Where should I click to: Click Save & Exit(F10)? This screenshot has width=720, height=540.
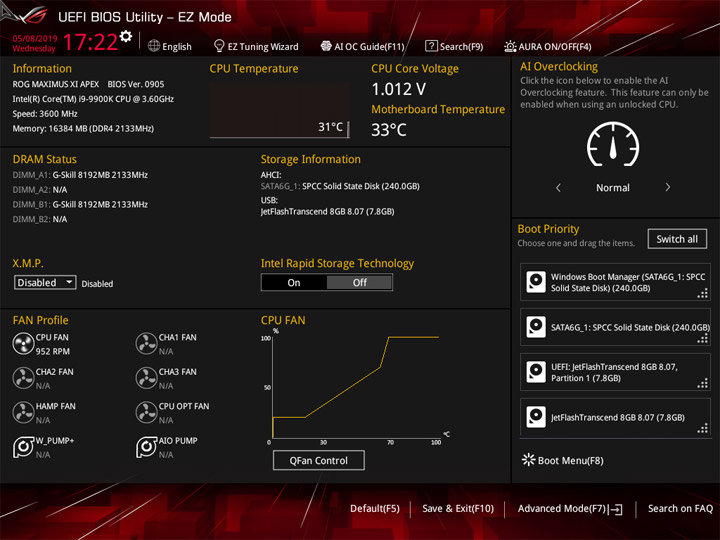(x=458, y=508)
